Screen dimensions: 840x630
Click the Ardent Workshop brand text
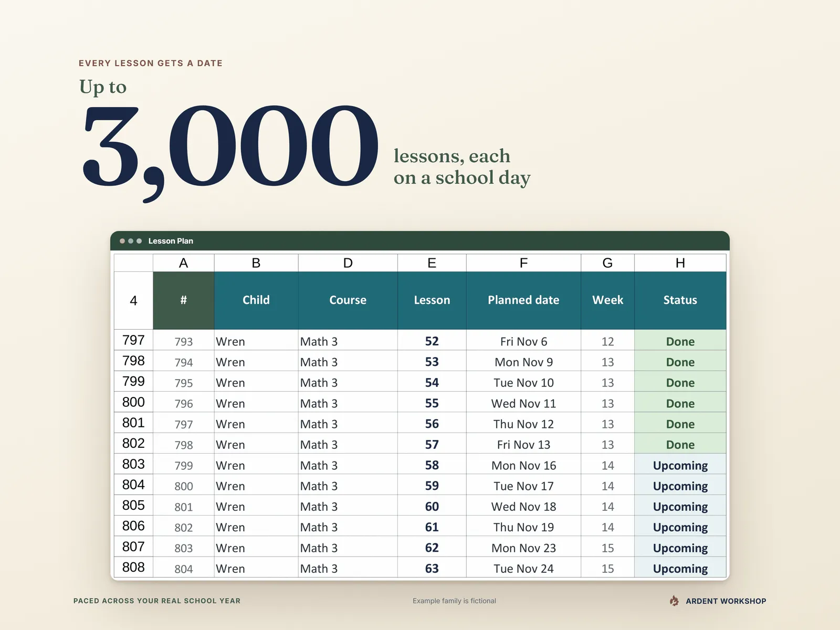[726, 601]
